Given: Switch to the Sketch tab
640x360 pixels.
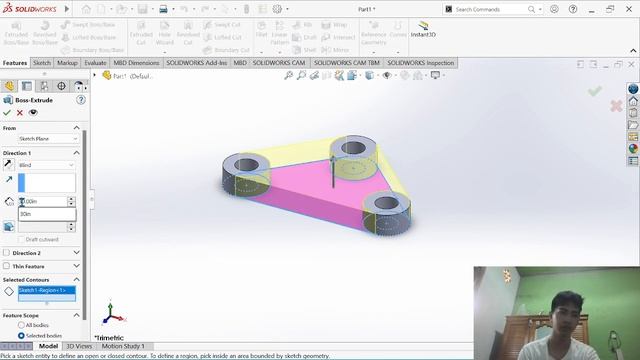Looking at the screenshot, I should 42,63.
